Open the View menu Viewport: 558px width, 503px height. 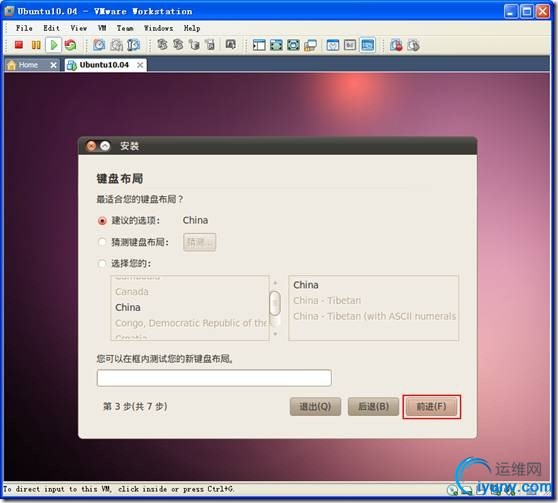[x=79, y=28]
